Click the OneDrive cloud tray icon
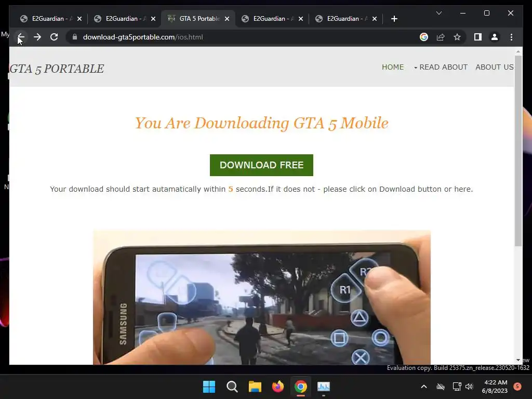 [x=441, y=387]
